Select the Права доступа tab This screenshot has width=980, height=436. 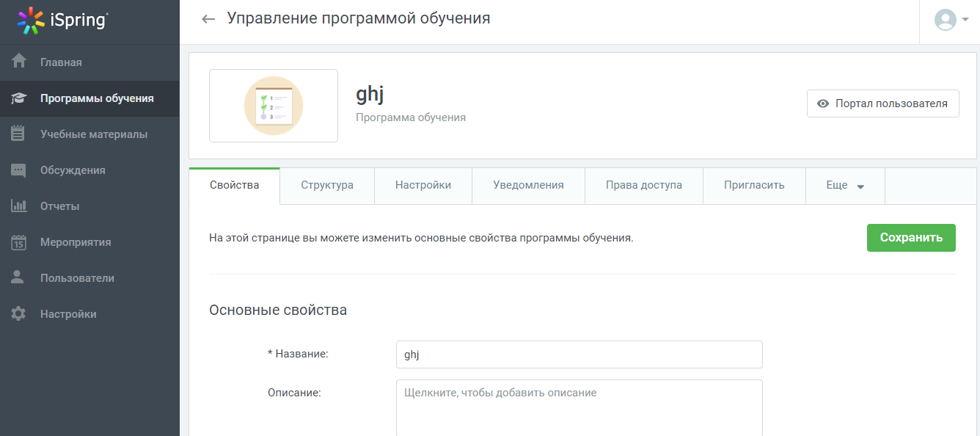(x=643, y=185)
